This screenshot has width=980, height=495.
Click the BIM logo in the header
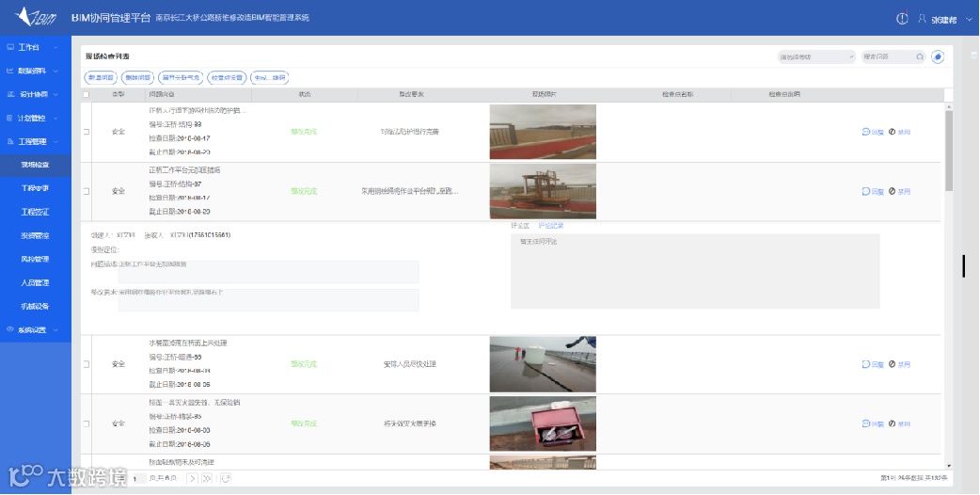(36, 18)
